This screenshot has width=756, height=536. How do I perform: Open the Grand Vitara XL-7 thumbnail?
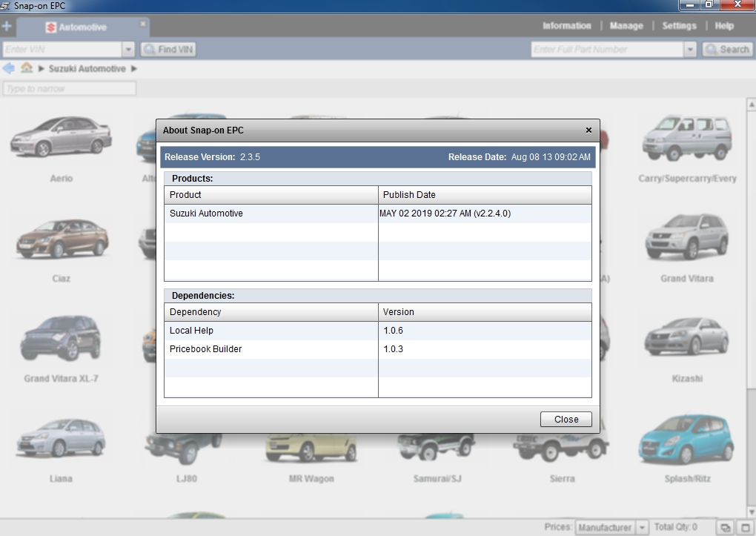pyautogui.click(x=62, y=338)
